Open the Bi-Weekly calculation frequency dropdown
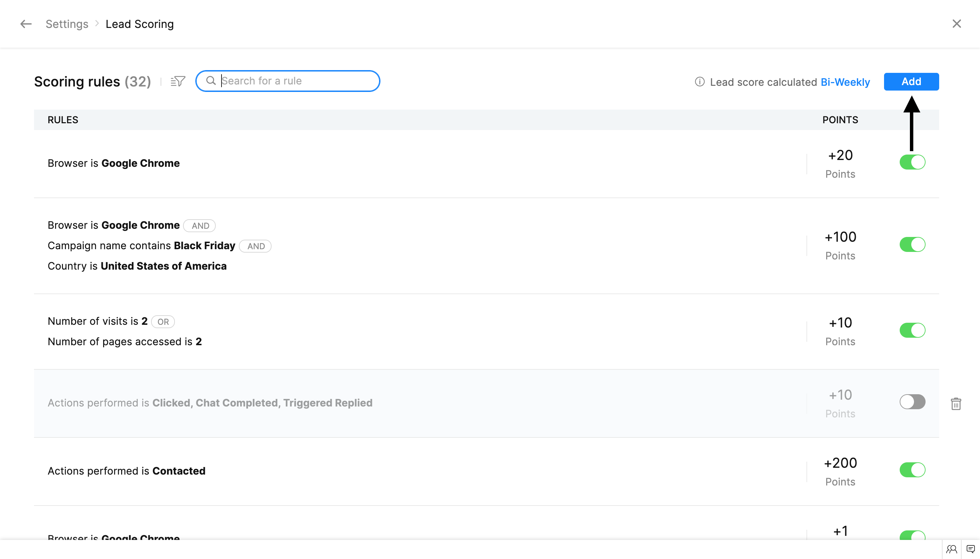980x559 pixels. point(845,82)
